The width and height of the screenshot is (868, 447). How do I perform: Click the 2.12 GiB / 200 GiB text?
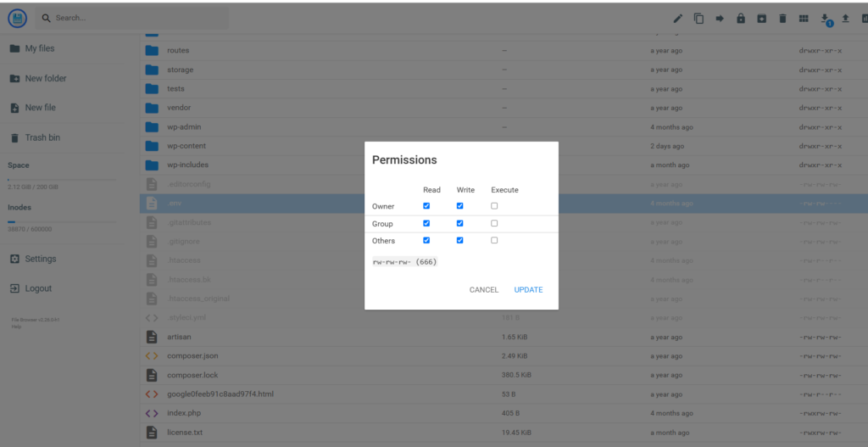pyautogui.click(x=33, y=187)
